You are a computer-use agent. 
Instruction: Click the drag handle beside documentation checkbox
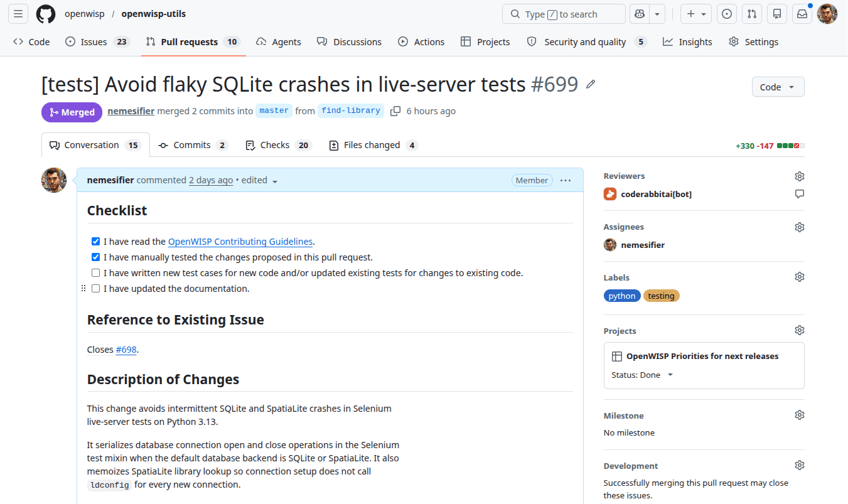pyautogui.click(x=83, y=289)
